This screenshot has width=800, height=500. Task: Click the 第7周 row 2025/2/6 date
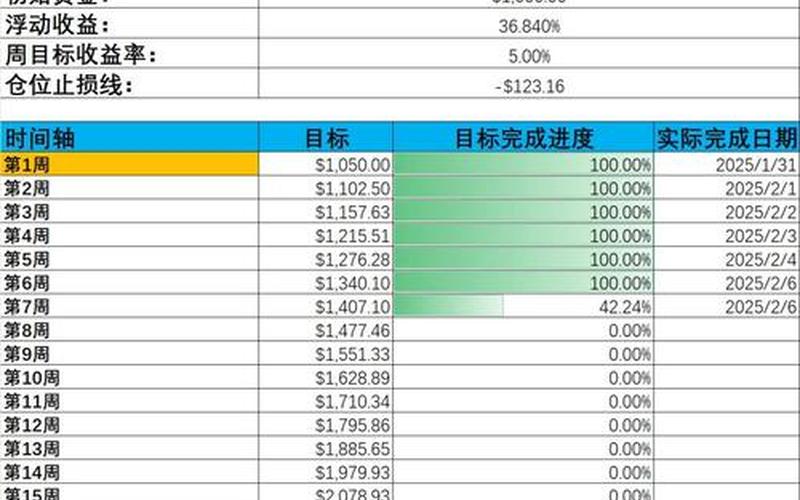[727, 306]
